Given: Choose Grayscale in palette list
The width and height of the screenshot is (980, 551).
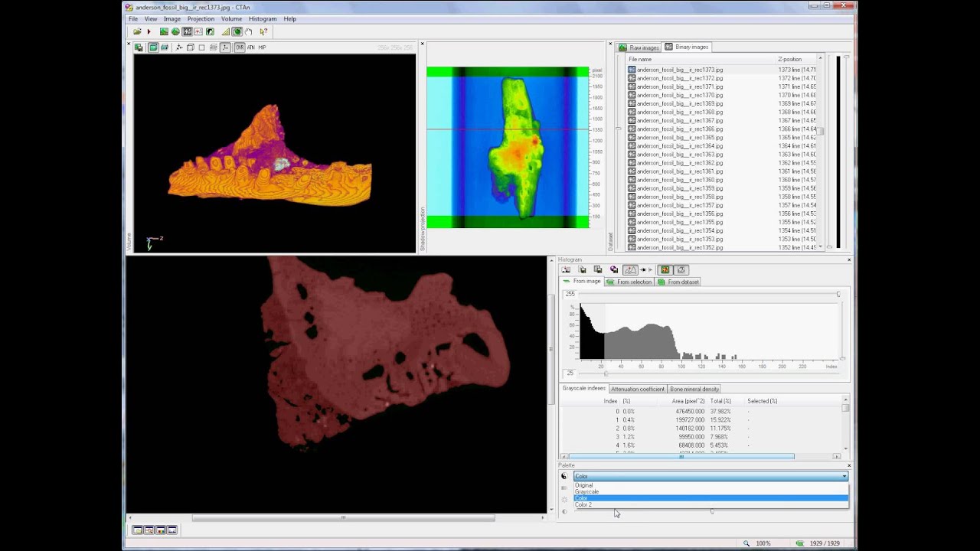Looking at the screenshot, I should 711,491.
